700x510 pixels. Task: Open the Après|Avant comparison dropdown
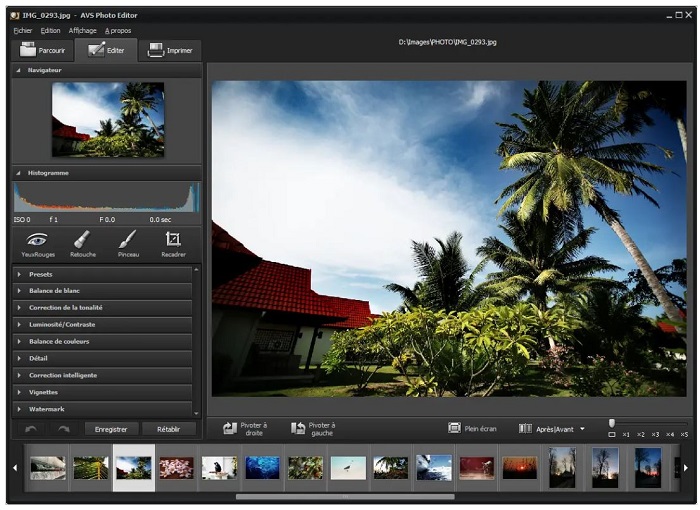(582, 429)
